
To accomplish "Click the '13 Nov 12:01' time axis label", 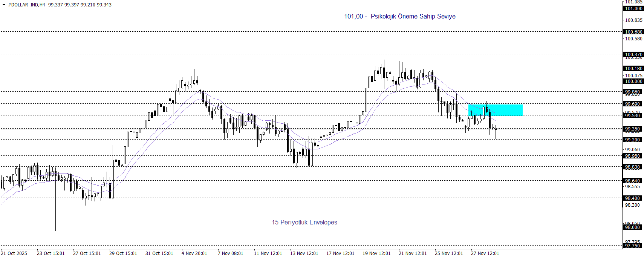I will (x=304, y=253).
